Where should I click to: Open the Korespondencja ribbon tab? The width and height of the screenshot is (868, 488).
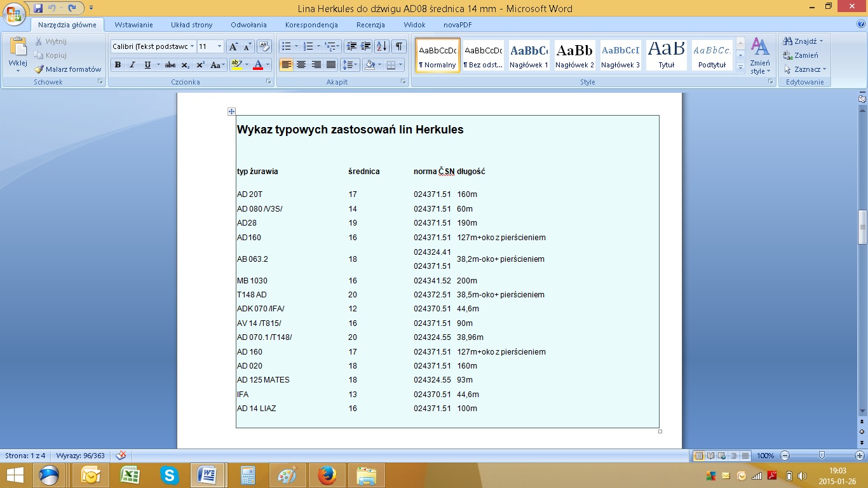click(311, 25)
